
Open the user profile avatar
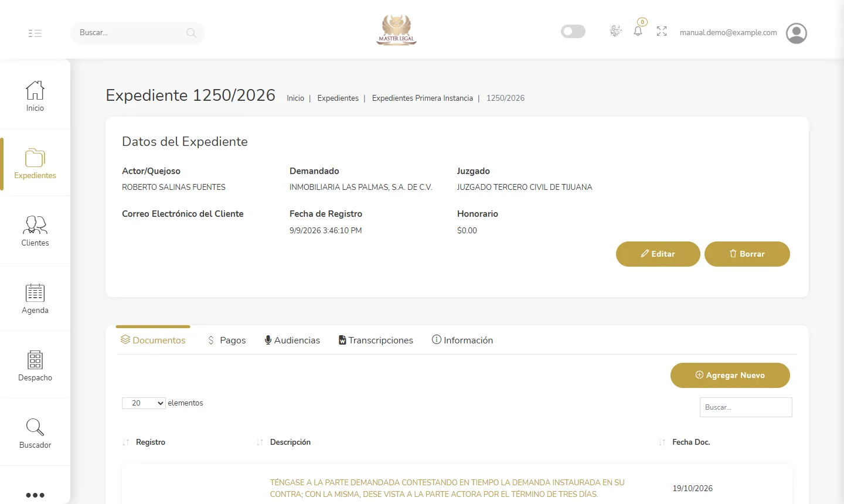(797, 33)
